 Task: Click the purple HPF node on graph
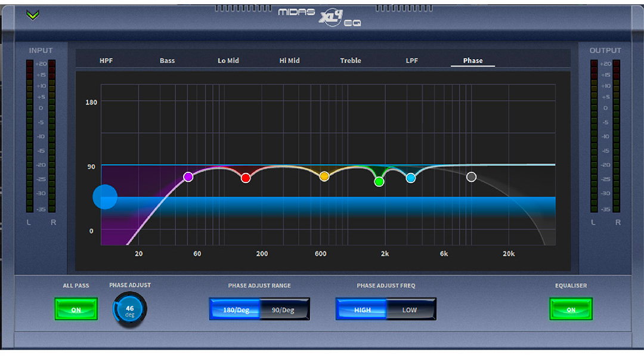tap(188, 177)
